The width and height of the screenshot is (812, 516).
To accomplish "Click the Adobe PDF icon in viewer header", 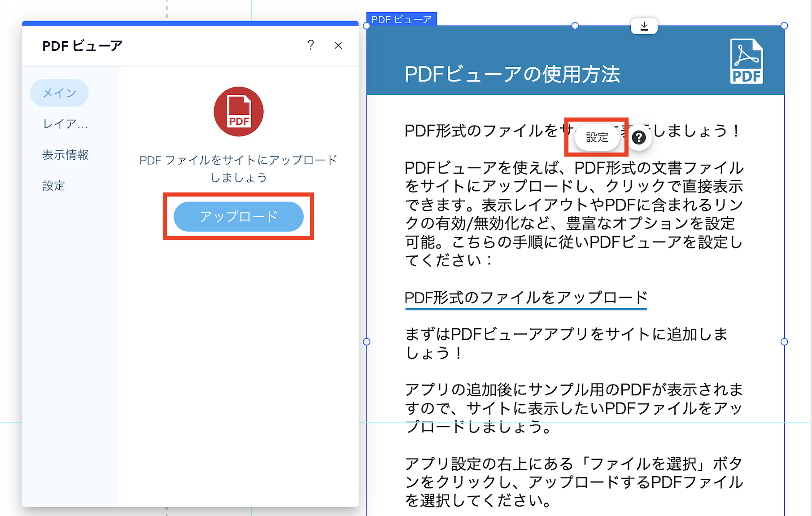I will 746,61.
